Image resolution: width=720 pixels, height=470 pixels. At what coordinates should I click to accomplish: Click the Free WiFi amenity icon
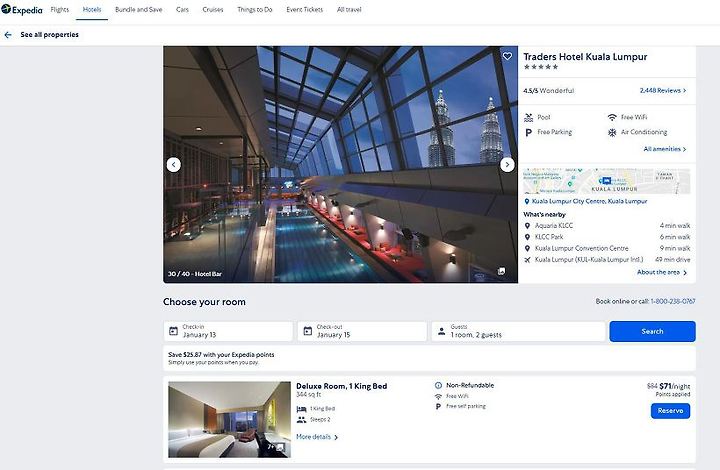click(612, 118)
